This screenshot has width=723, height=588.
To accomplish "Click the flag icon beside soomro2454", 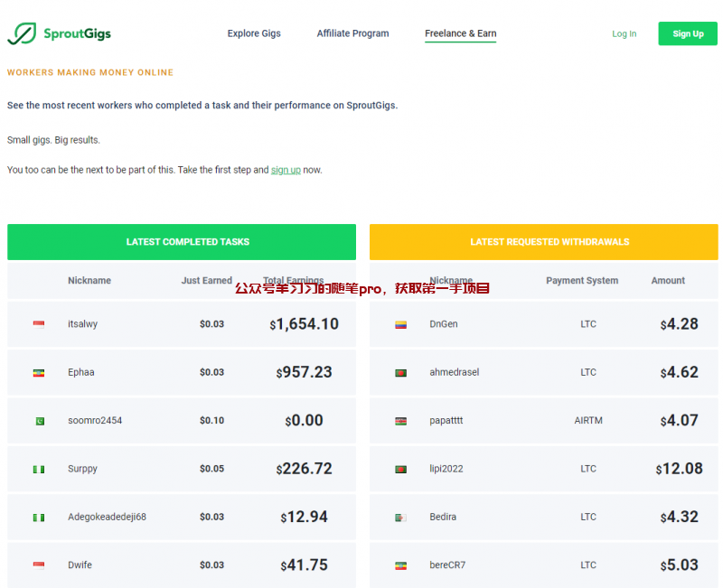I will pos(39,421).
